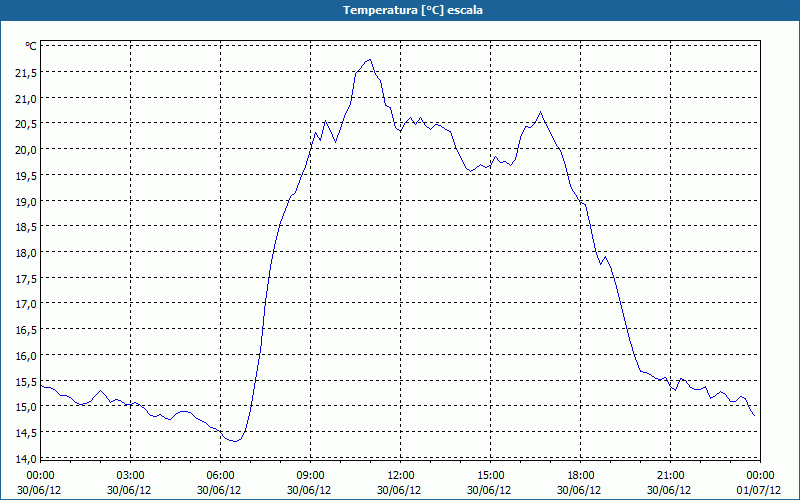Click the 03:00 time label

[x=131, y=476]
